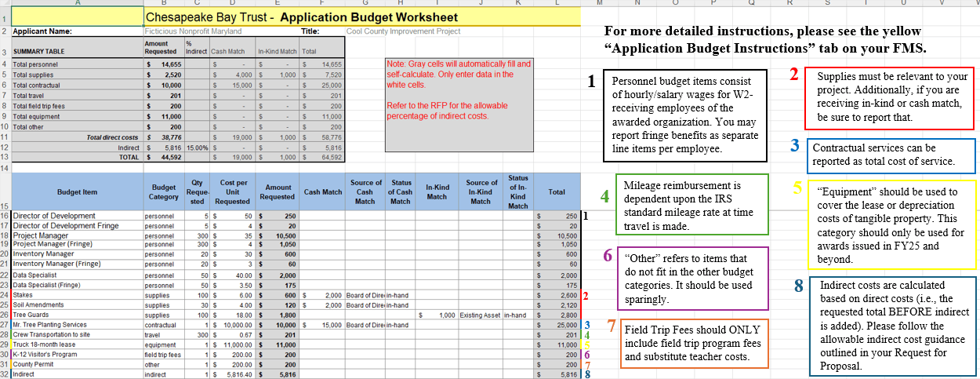Click column header M
Image resolution: width=980 pixels, height=379 pixels.
coord(599,4)
